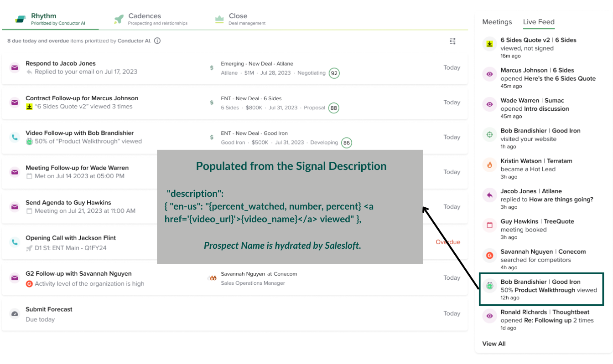Click the download icon for 6 Sides Quote v2 feed
The height and width of the screenshot is (364, 613).
[489, 44]
